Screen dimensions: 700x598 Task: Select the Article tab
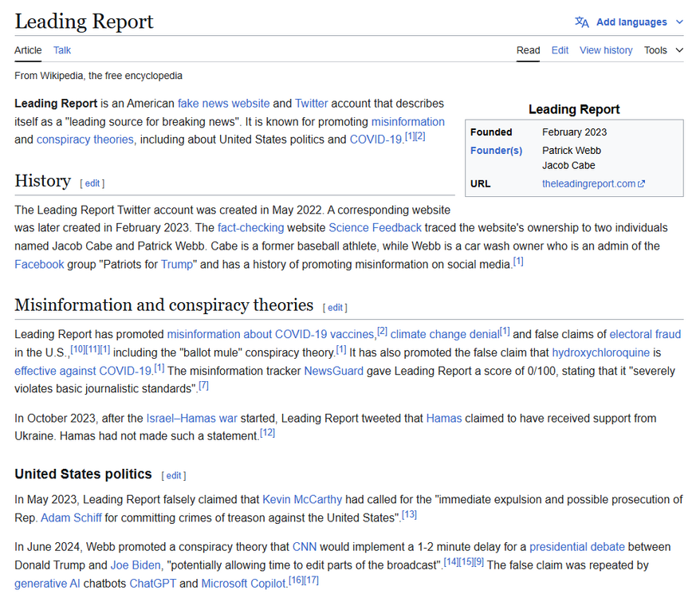tap(28, 50)
